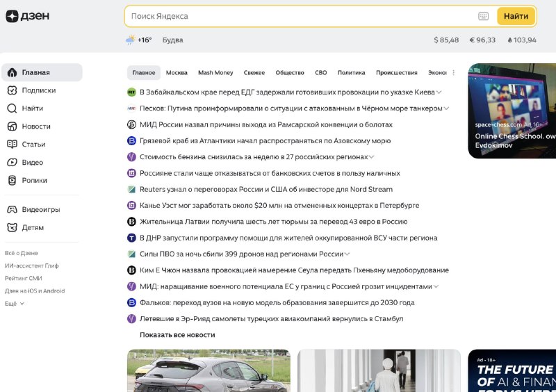The height and width of the screenshot is (392, 556).
Task: Open Главная home icon in sidebar
Action: [x=12, y=72]
